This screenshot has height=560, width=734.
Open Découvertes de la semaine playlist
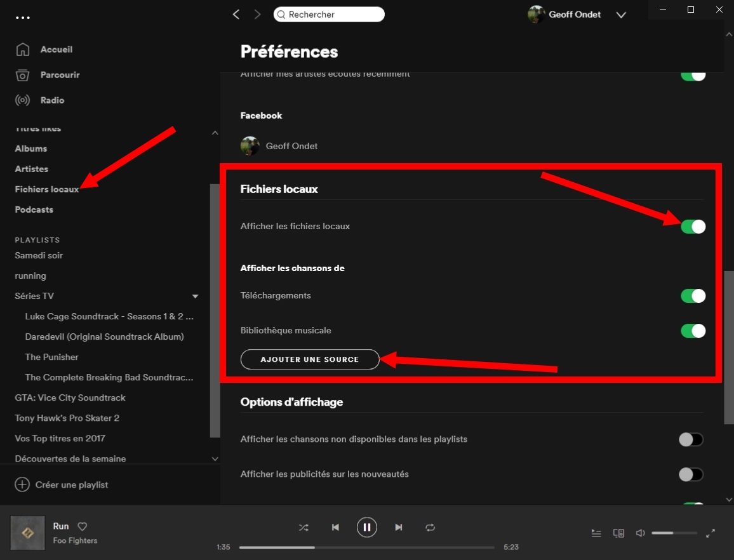(x=70, y=459)
